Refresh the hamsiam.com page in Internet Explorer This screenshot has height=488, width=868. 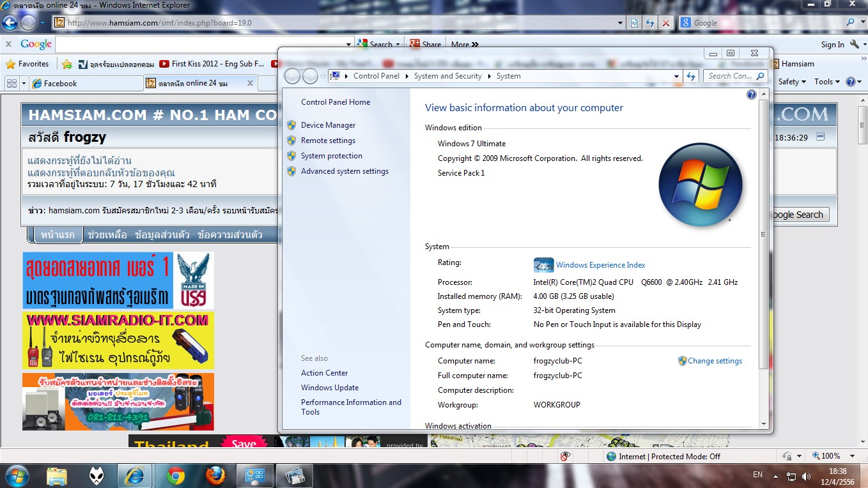tap(650, 23)
